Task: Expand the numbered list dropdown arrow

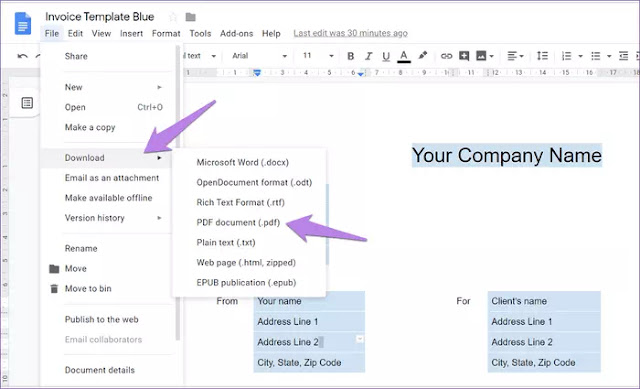Action: (x=580, y=56)
